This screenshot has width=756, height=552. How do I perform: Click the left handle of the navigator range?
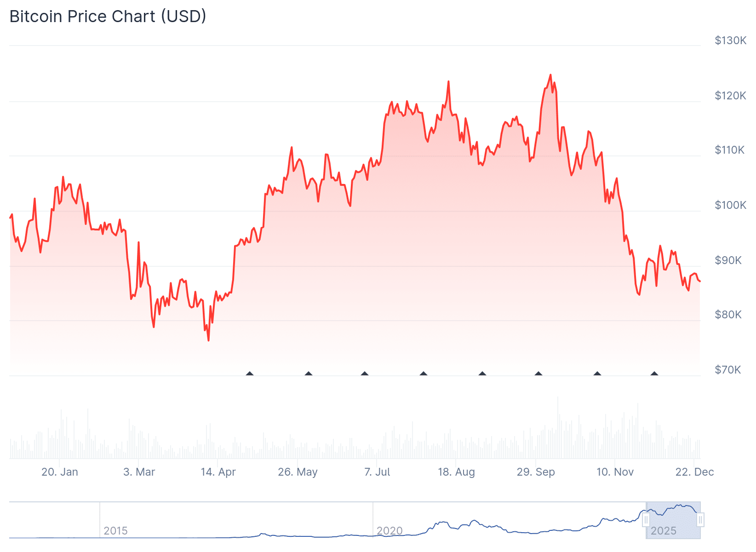[646, 520]
